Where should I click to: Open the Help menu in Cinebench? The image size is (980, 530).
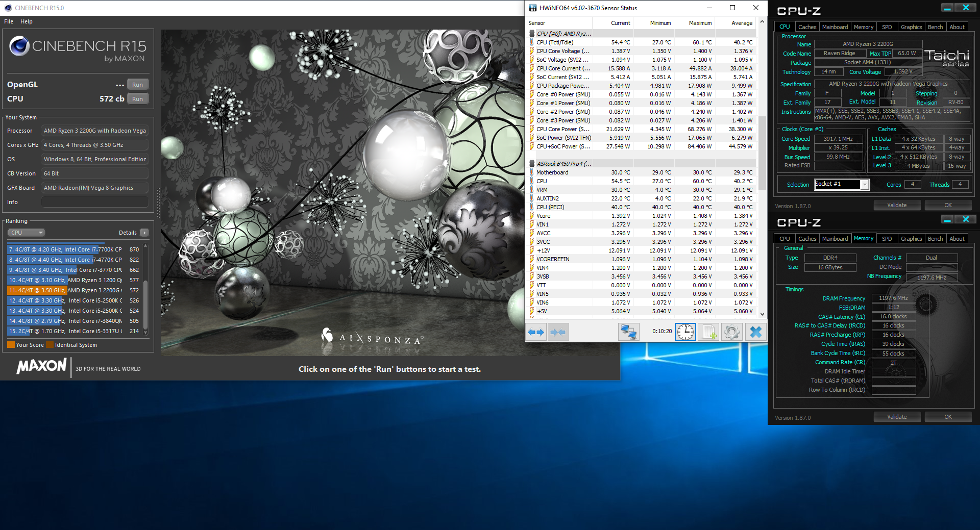27,21
